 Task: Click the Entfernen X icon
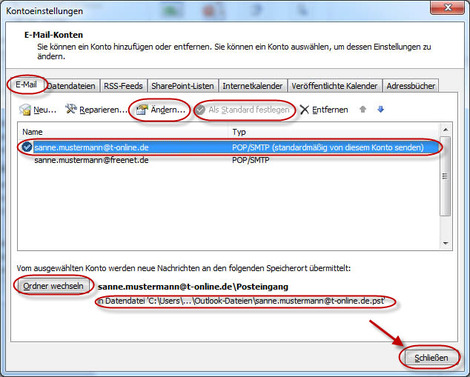(x=304, y=110)
